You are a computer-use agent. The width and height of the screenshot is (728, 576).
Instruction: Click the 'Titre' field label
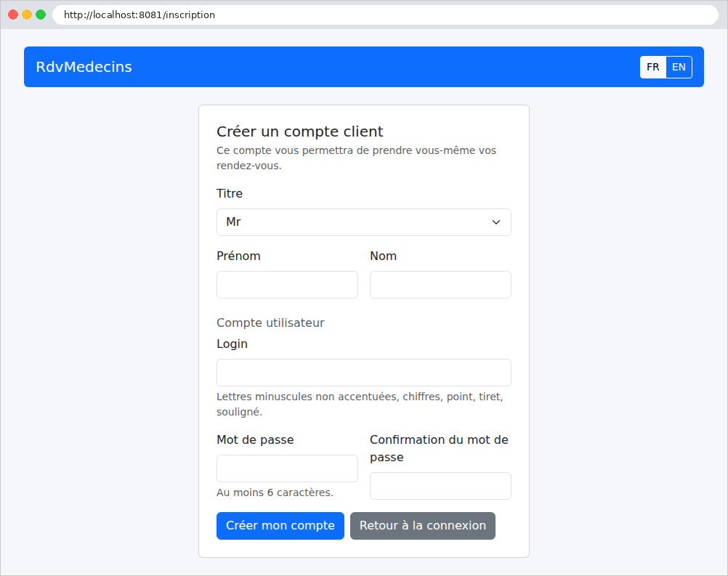coord(230,193)
